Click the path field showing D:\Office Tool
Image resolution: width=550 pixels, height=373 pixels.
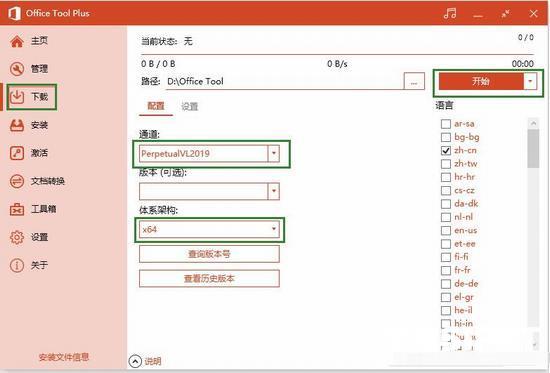point(284,81)
